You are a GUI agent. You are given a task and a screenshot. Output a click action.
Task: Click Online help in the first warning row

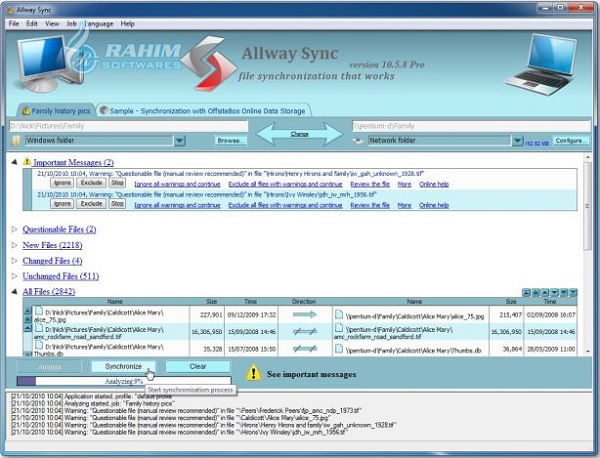tap(434, 184)
